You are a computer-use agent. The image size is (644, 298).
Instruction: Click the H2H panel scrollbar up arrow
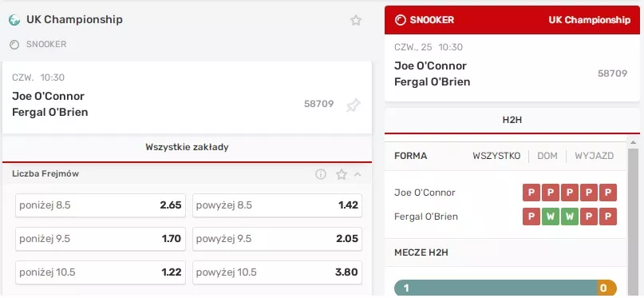pos(633,142)
